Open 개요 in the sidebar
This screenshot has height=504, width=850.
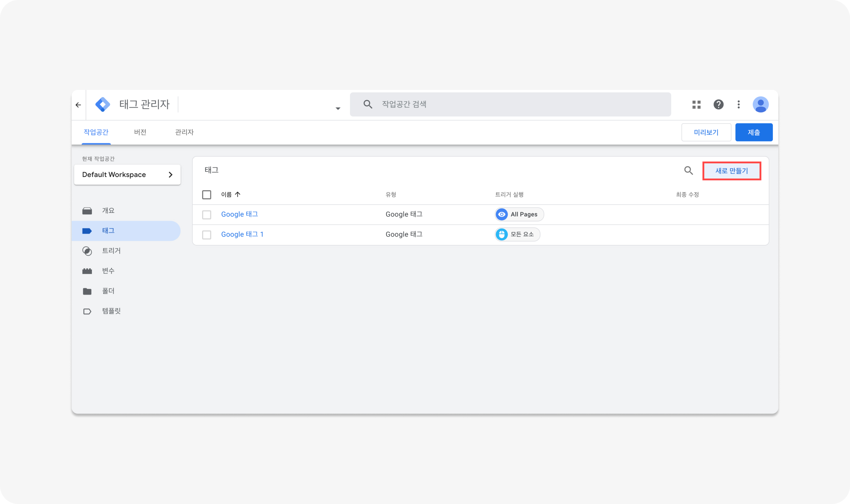126,211
